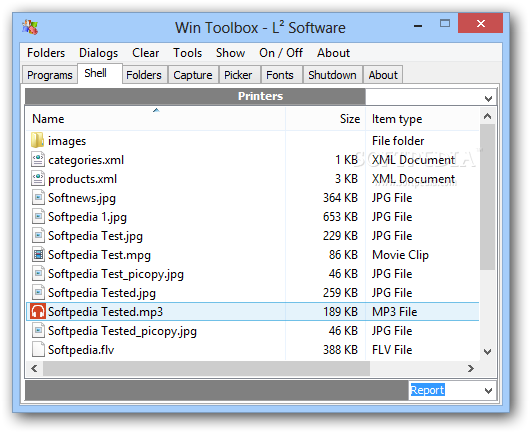Click the Softpedia Test.jpg file icon

coord(38,235)
